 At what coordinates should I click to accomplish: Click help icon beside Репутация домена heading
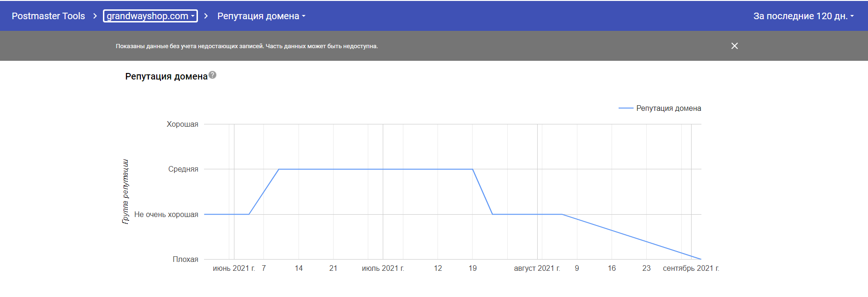(x=212, y=75)
